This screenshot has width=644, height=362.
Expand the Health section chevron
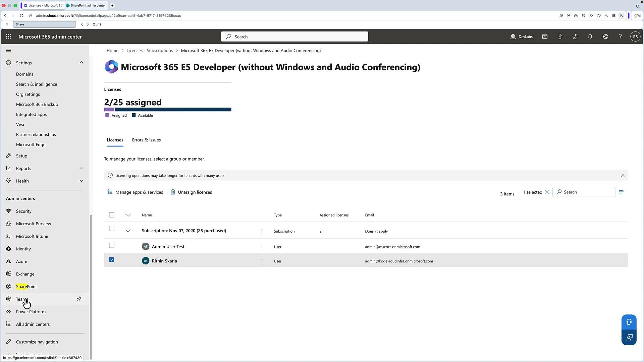point(82,181)
